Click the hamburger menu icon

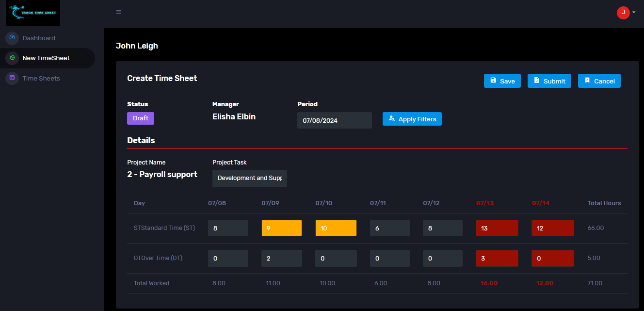pos(118,12)
